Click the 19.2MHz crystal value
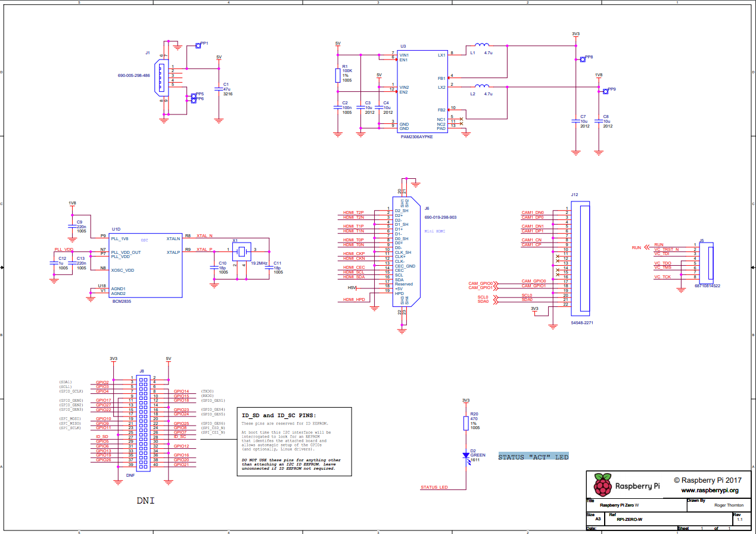Viewport: 756px width, 534px height. (259, 263)
